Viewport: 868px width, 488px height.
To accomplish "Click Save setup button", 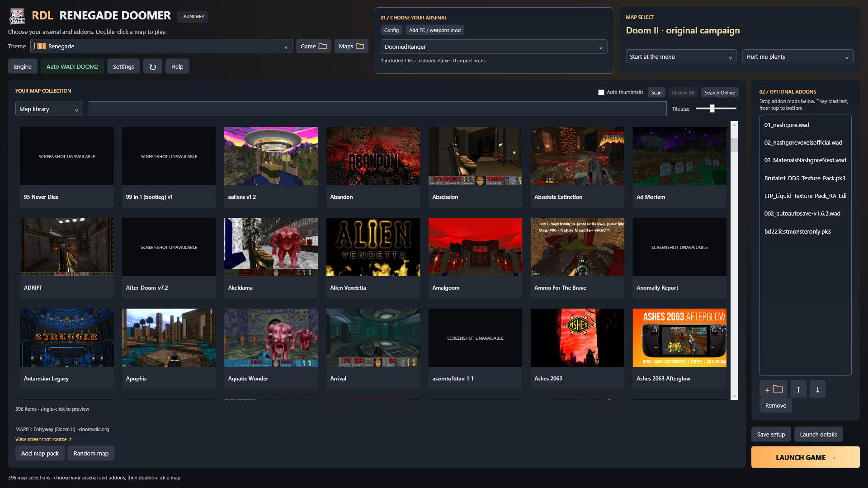I will tap(771, 434).
